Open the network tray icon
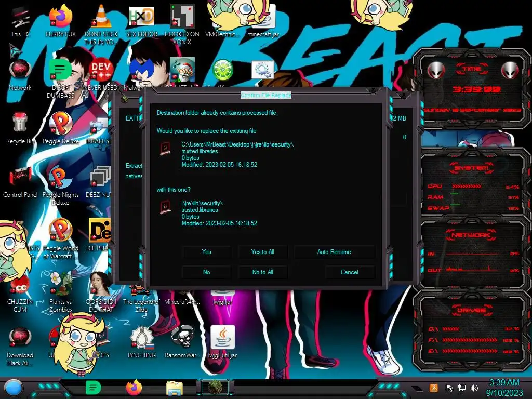The width and height of the screenshot is (532, 399). [x=462, y=388]
